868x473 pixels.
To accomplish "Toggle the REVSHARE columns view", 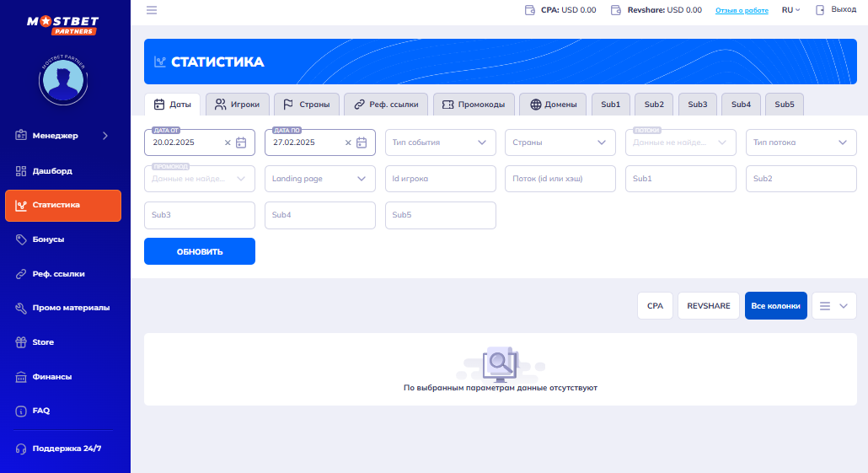I will (708, 306).
